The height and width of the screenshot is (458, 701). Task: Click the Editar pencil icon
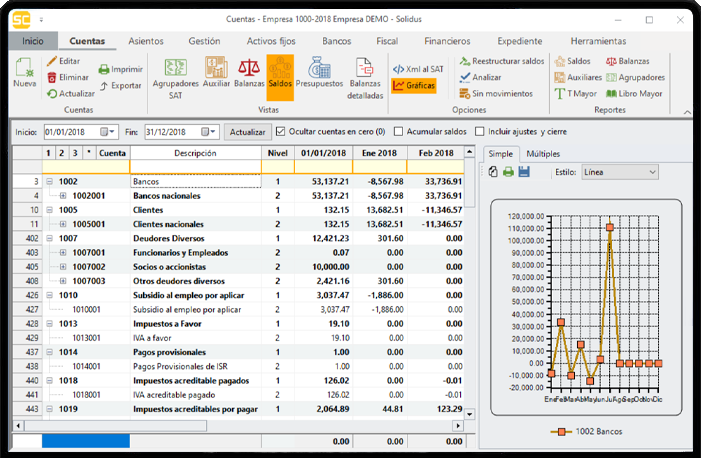tap(52, 61)
